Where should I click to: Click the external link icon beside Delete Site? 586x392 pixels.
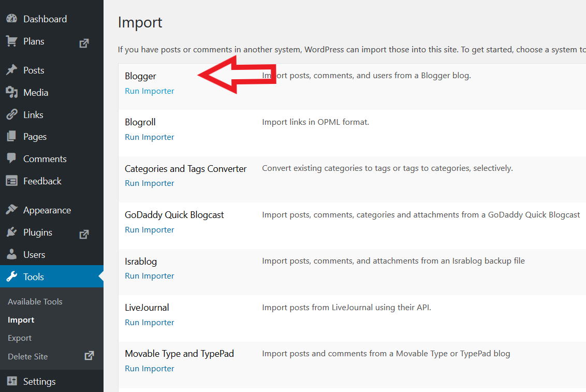(89, 355)
